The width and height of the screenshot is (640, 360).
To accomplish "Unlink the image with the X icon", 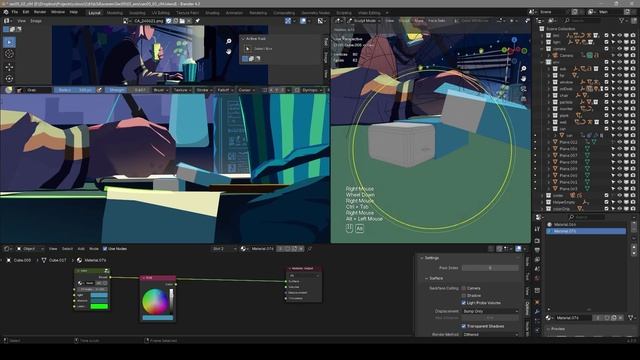I will click(189, 20).
